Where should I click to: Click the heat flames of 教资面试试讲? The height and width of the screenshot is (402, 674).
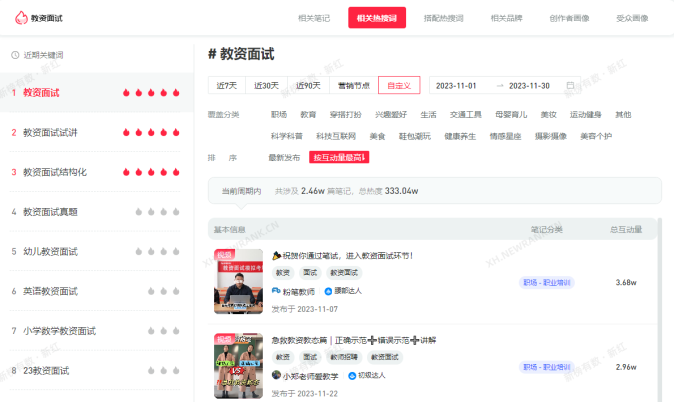(x=151, y=132)
